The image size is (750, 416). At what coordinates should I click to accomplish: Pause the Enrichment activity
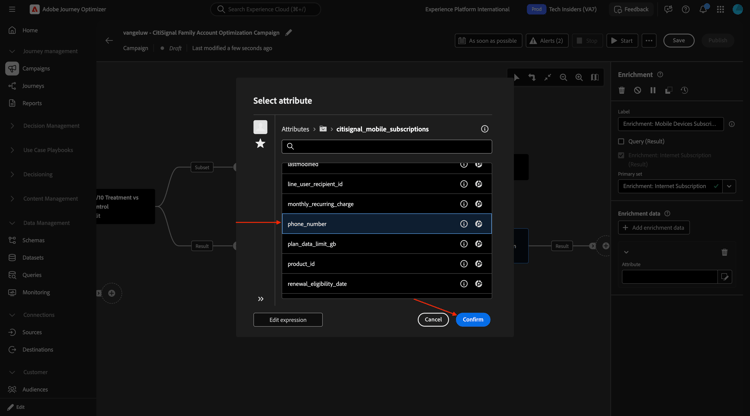[653, 90]
